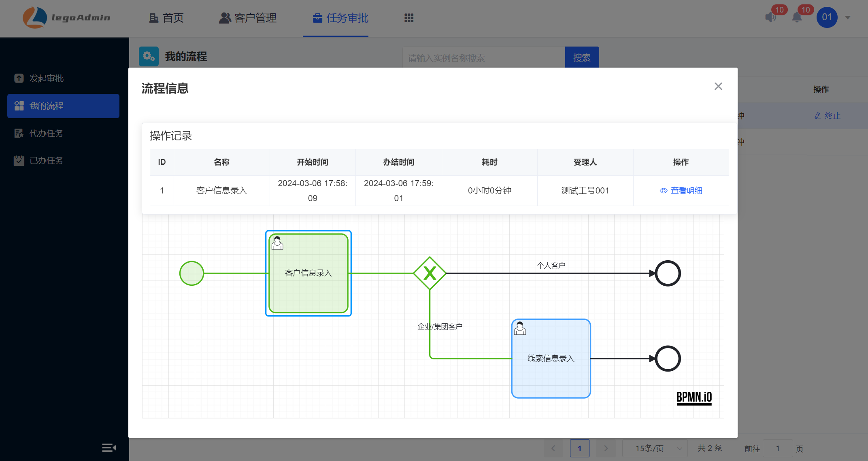The height and width of the screenshot is (461, 868).
Task: Click the green start event circle
Action: point(191,273)
